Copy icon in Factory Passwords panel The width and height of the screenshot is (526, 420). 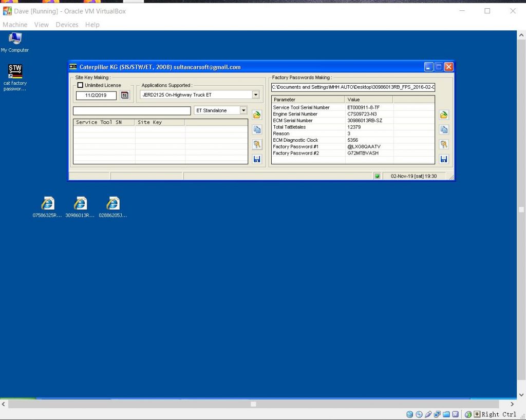444,130
